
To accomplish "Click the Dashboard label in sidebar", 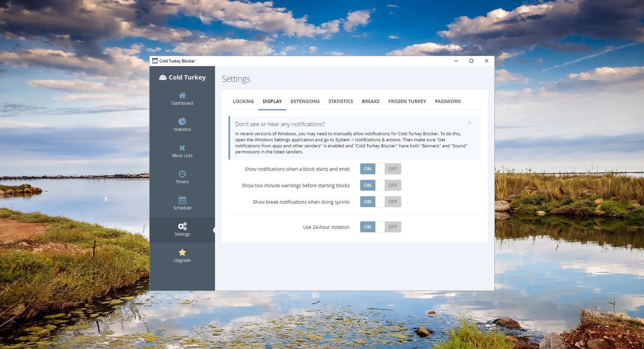I will tap(182, 103).
